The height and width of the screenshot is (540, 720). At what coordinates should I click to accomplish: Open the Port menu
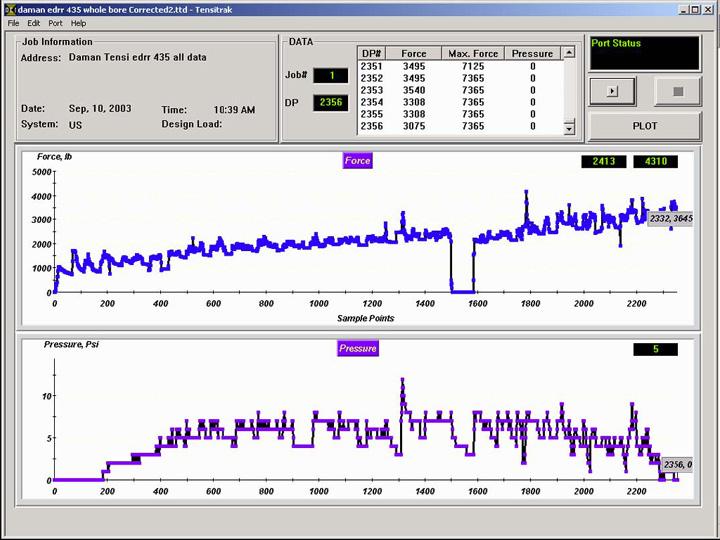point(55,23)
